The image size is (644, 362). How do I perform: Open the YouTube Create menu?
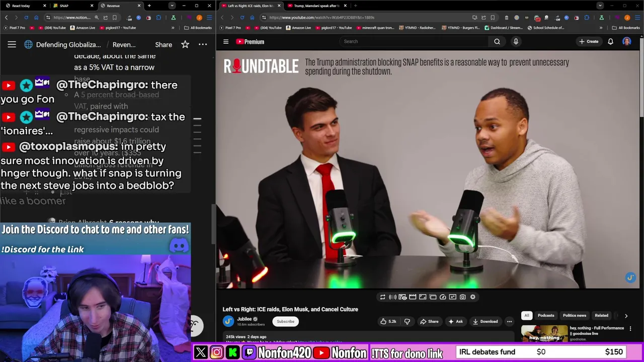tap(589, 41)
